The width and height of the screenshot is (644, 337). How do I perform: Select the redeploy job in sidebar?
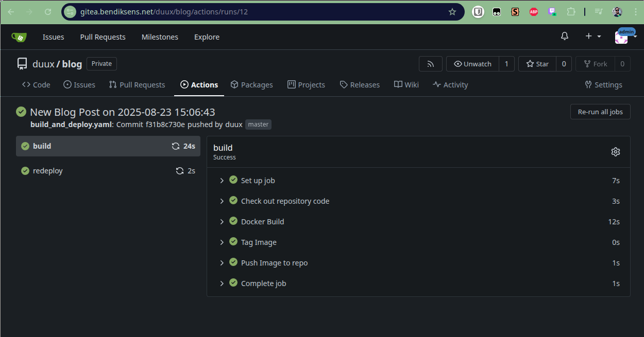click(x=108, y=171)
